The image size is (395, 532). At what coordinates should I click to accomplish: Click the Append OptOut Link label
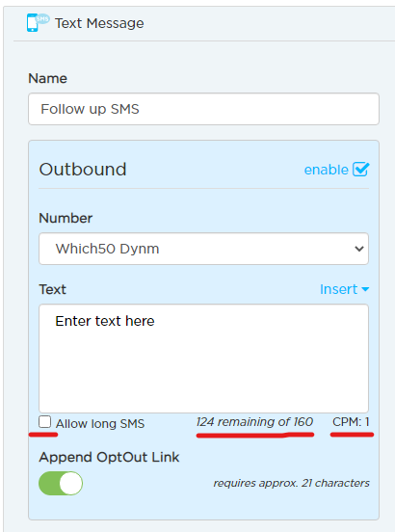point(109,458)
